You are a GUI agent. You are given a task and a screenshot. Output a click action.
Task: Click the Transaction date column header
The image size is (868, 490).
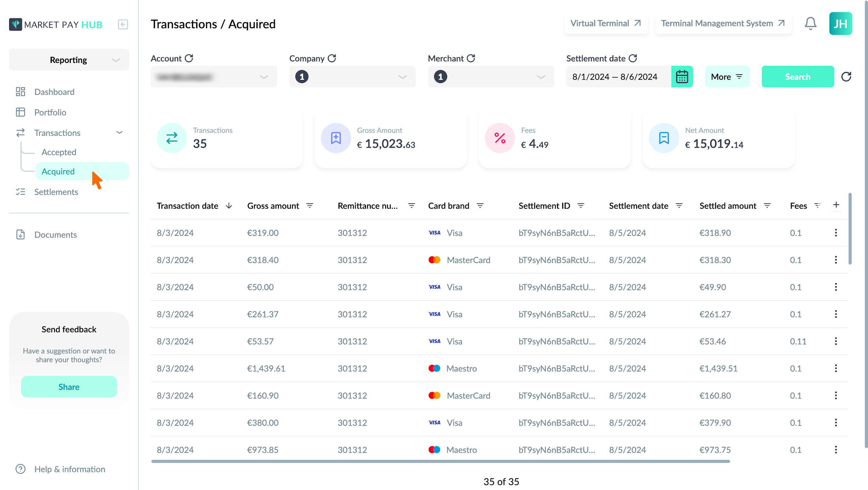coord(187,206)
